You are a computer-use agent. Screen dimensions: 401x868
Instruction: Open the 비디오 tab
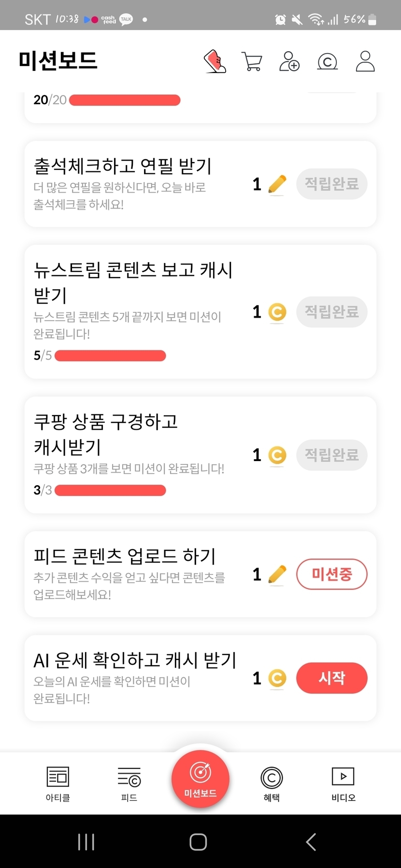pos(343,783)
